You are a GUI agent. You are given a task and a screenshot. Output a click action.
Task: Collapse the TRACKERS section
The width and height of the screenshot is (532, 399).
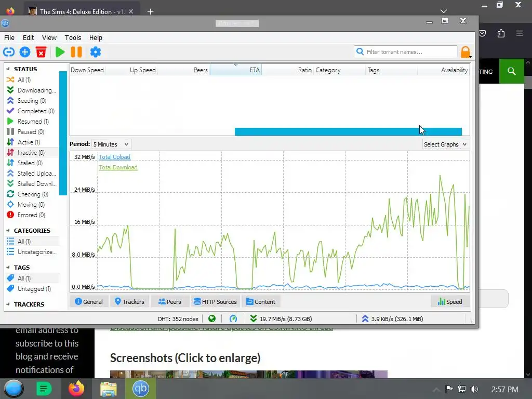8,304
